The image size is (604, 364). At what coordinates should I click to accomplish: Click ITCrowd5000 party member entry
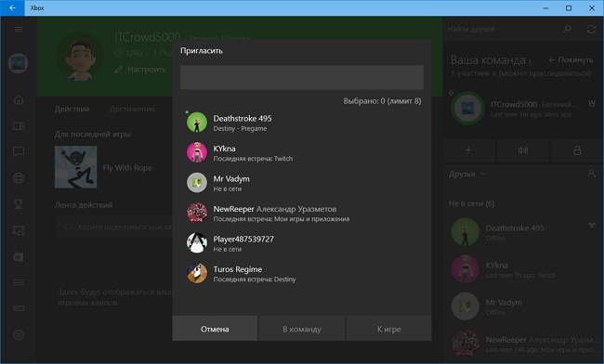click(523, 109)
